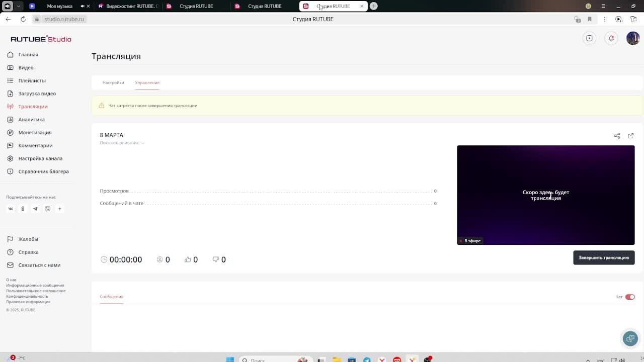Select Трансляции in the sidebar

coord(28,107)
